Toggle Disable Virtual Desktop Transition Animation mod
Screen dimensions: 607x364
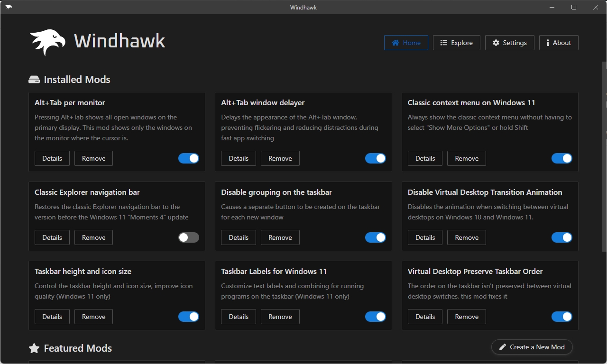click(x=561, y=237)
